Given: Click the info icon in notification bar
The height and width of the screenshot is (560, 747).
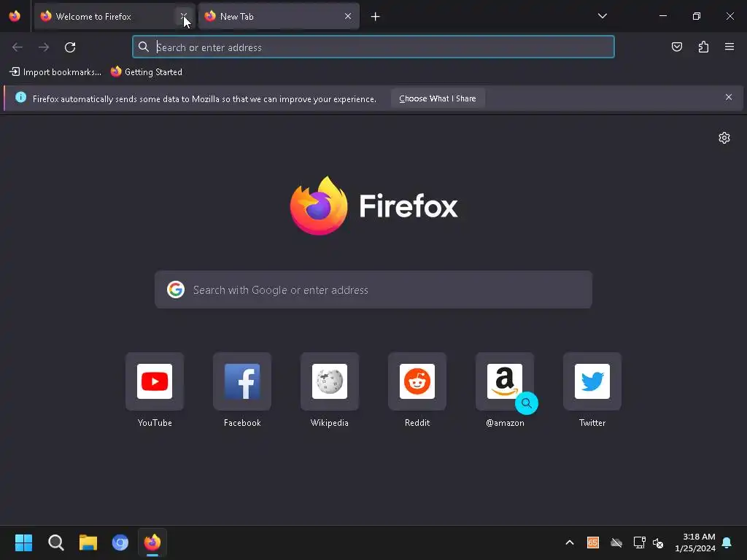Looking at the screenshot, I should click(x=20, y=97).
